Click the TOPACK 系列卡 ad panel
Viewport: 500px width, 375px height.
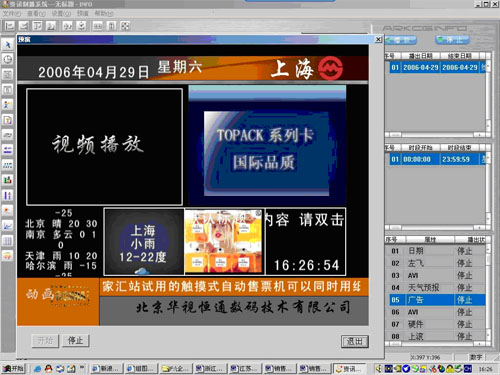(267, 145)
